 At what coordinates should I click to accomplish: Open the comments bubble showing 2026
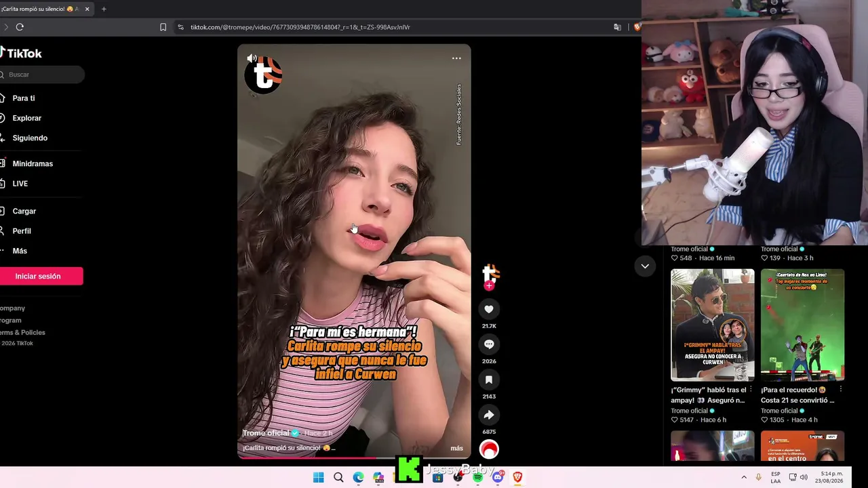pos(489,344)
